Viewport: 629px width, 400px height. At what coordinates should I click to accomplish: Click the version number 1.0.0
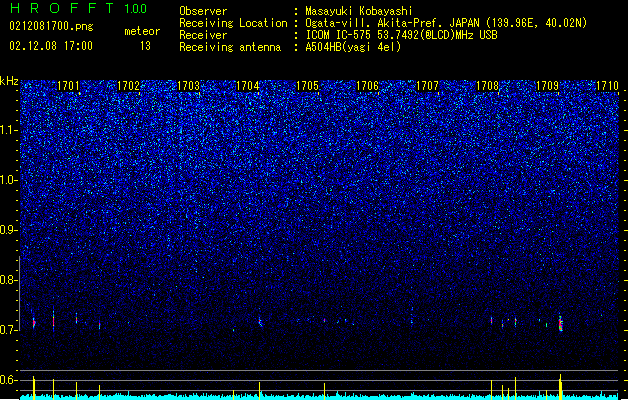pyautogui.click(x=135, y=9)
